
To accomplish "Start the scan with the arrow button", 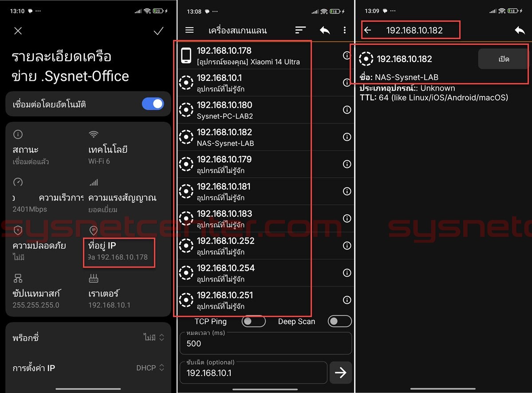I will pyautogui.click(x=341, y=373).
